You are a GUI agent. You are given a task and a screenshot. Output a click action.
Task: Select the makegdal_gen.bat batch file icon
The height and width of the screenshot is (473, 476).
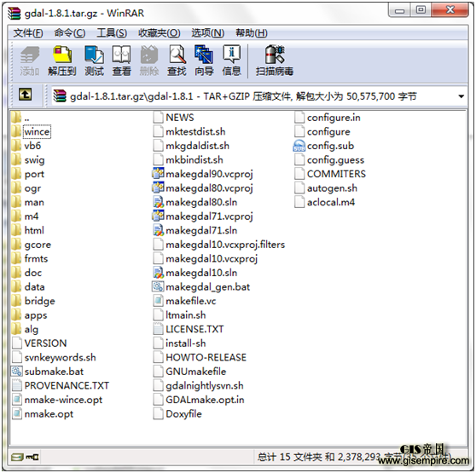click(158, 286)
